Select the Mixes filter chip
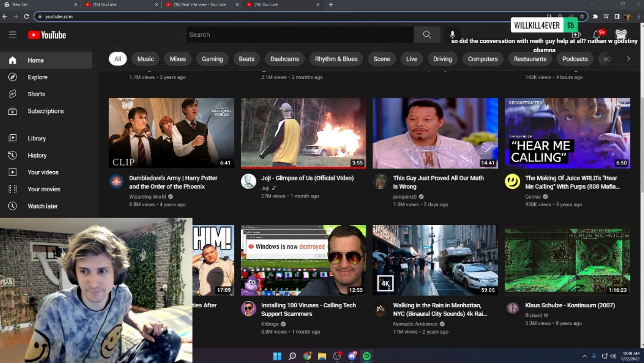The width and height of the screenshot is (644, 363). [x=178, y=59]
